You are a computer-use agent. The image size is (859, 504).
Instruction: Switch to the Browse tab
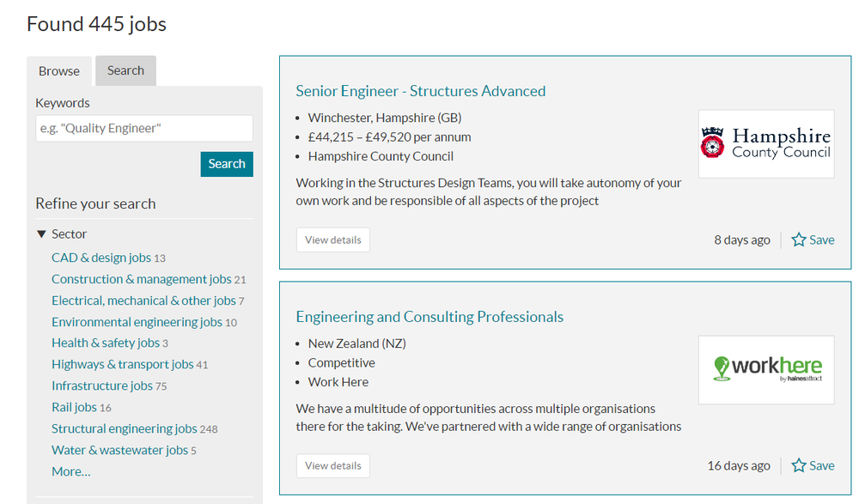59,71
